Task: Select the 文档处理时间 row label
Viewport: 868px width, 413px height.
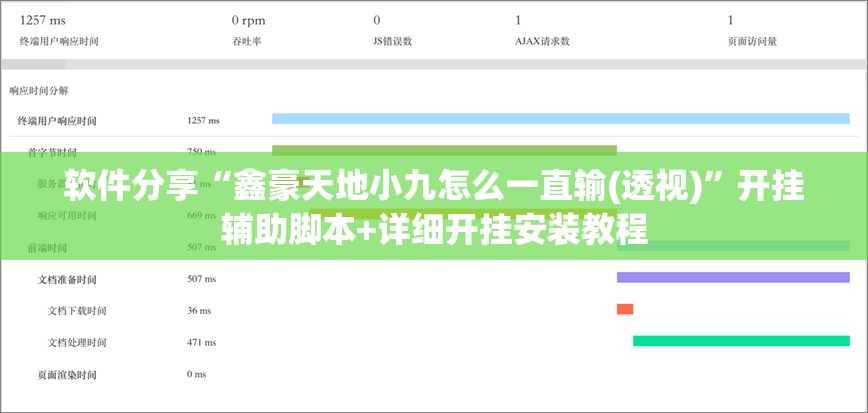Action: (x=77, y=343)
